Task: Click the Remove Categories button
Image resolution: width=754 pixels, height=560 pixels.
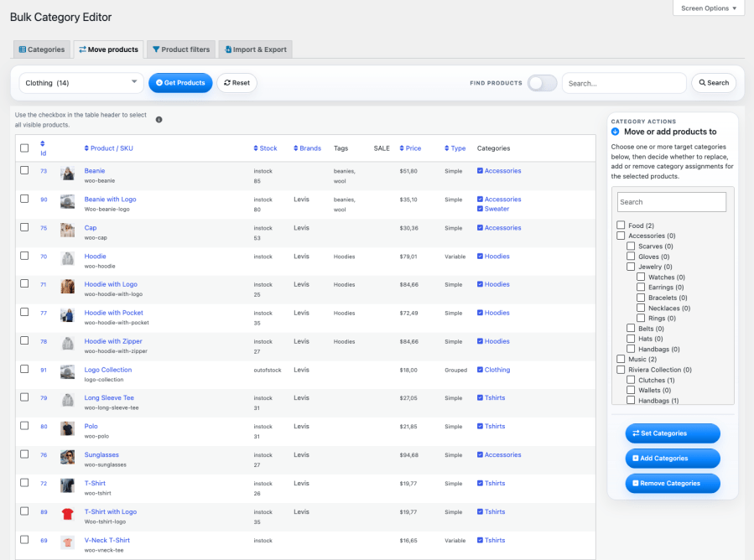Action: coord(673,483)
